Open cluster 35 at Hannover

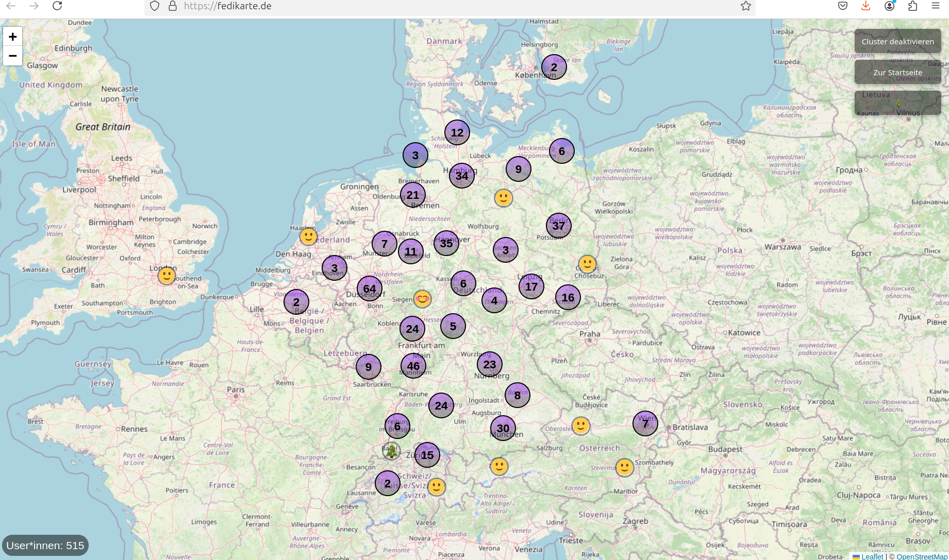tap(446, 243)
